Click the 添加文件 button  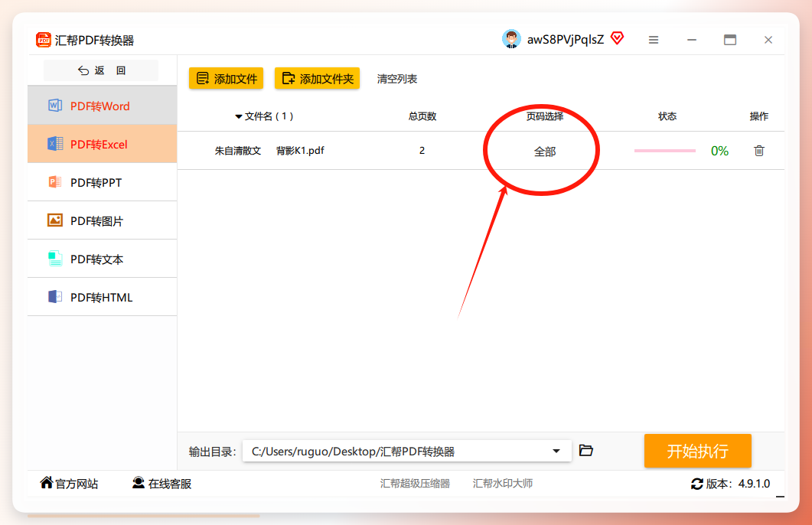226,79
